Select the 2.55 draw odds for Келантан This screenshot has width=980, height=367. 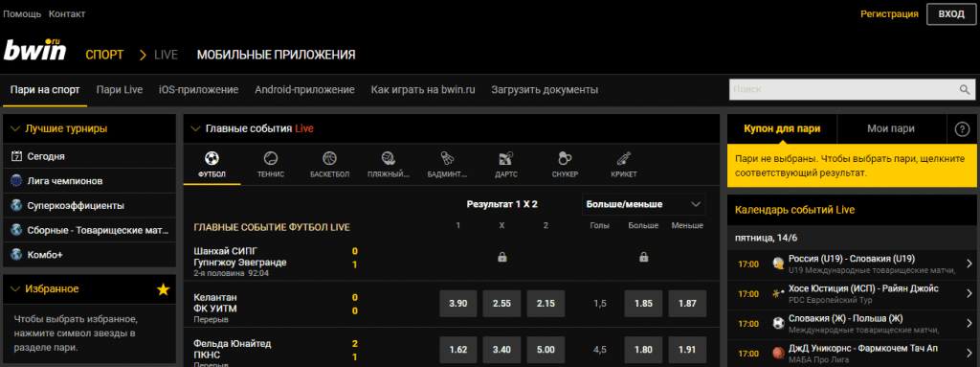tap(501, 303)
